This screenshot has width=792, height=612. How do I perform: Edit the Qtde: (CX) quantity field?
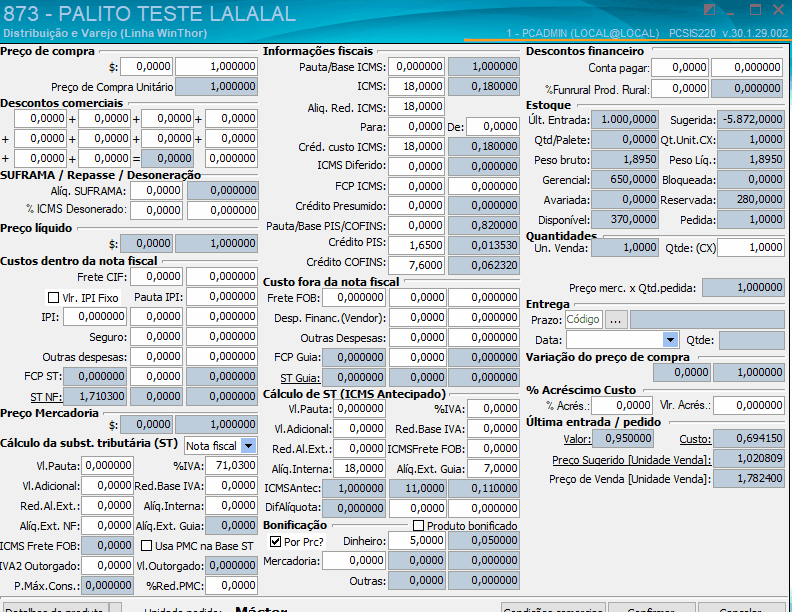pos(751,247)
